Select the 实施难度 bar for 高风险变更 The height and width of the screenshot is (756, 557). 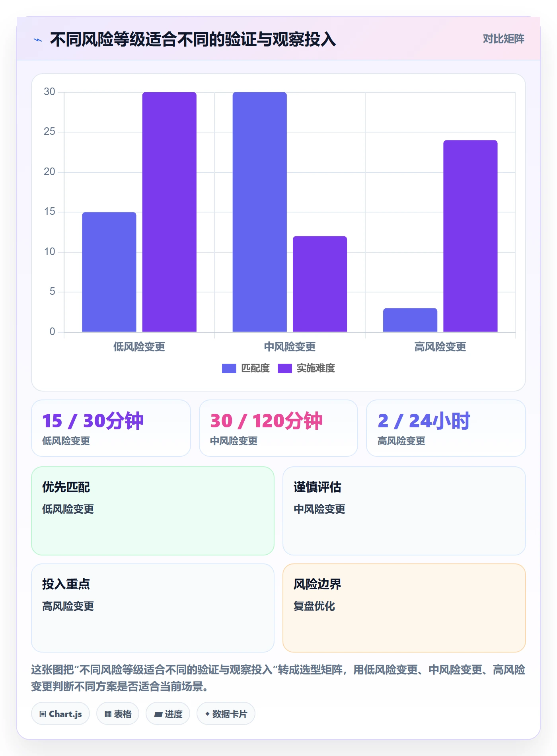click(x=471, y=236)
